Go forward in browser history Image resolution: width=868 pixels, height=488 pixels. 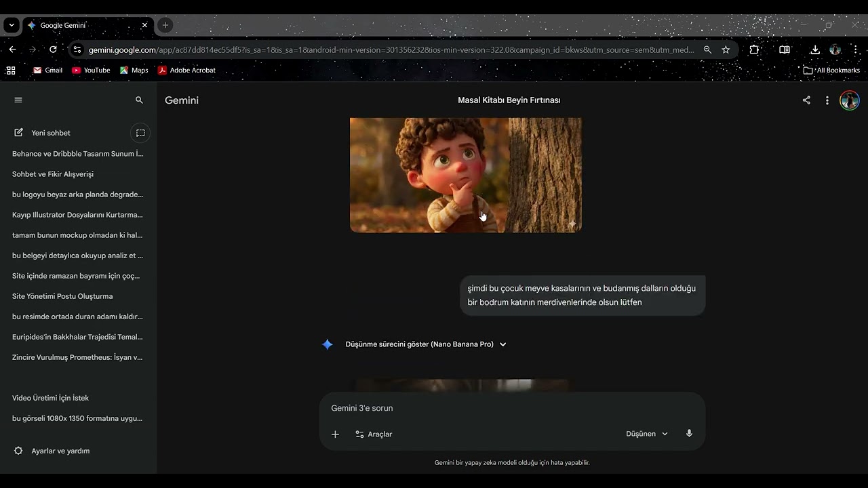33,49
